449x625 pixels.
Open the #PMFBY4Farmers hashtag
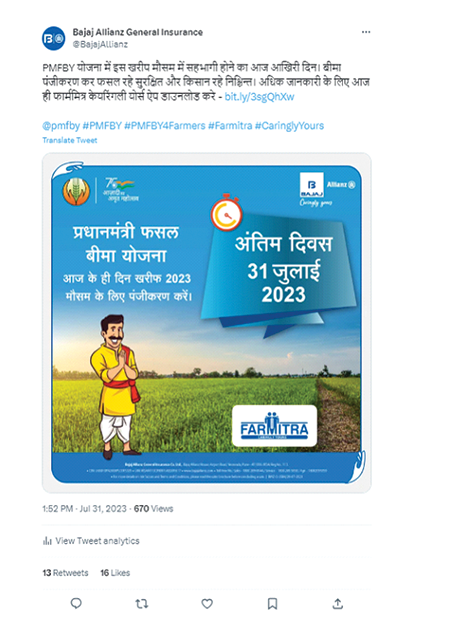[x=165, y=126]
